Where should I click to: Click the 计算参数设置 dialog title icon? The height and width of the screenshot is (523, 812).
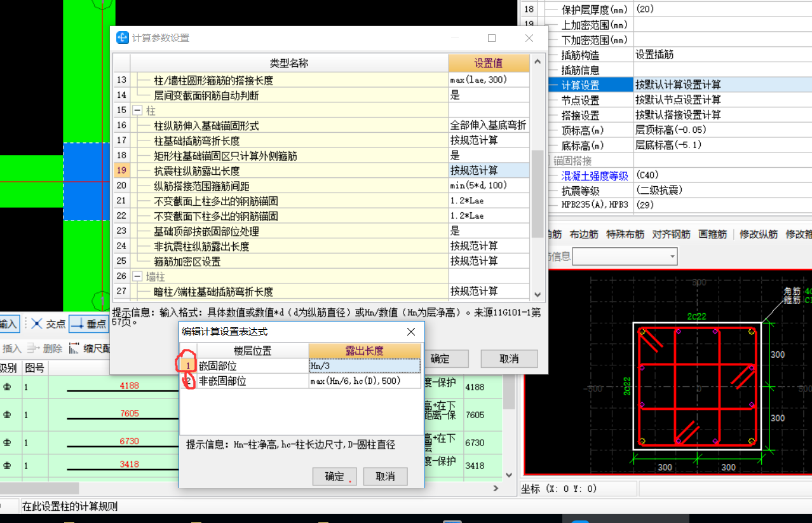tap(123, 37)
